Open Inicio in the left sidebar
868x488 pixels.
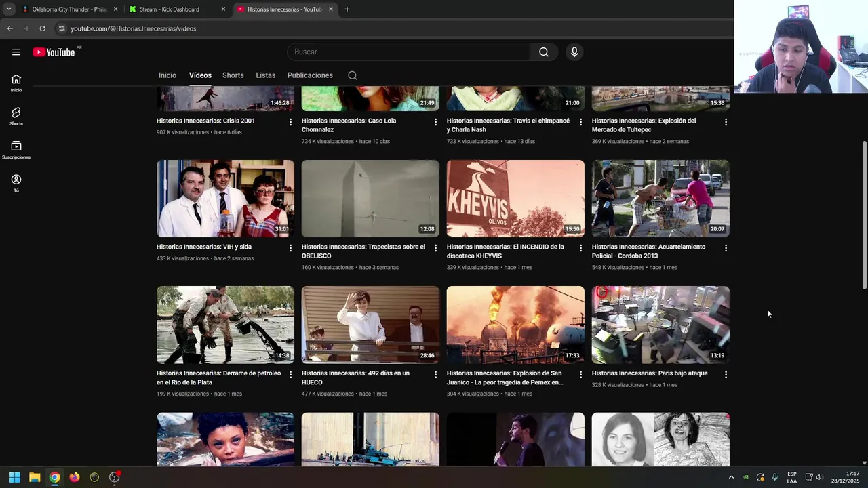click(x=16, y=83)
